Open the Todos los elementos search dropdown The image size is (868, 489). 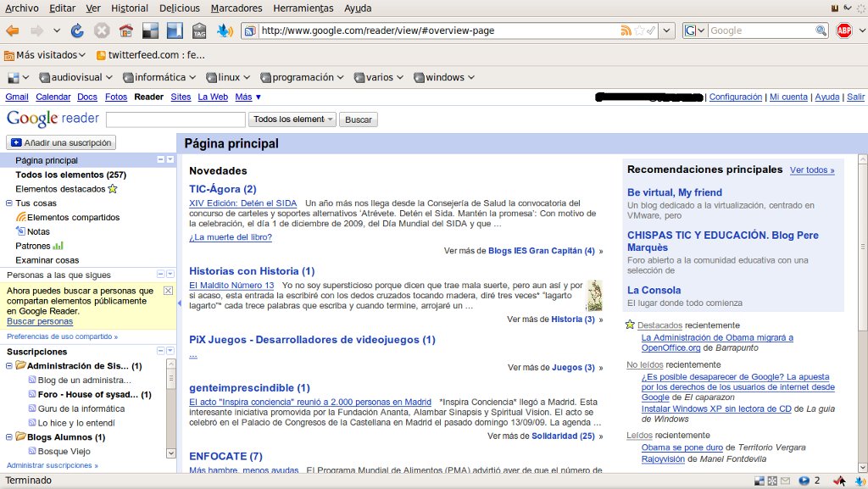coord(292,119)
